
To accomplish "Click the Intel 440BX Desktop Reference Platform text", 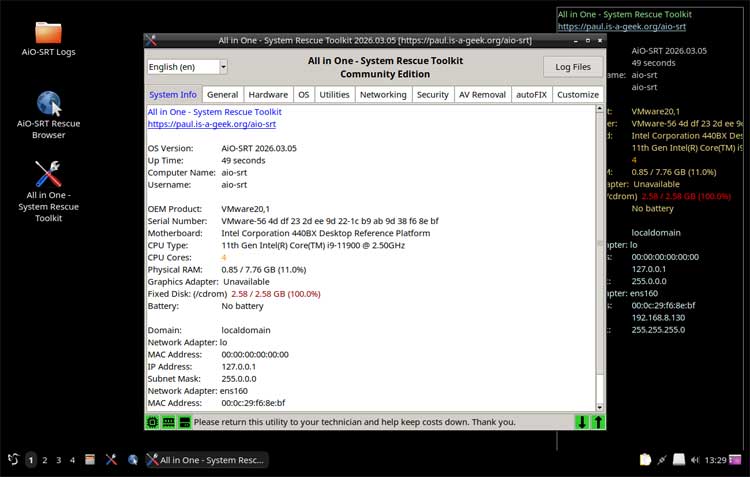I will 325,233.
